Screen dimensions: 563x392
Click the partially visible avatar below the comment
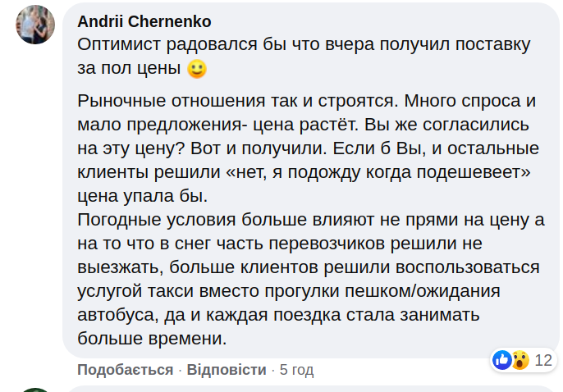point(34,389)
